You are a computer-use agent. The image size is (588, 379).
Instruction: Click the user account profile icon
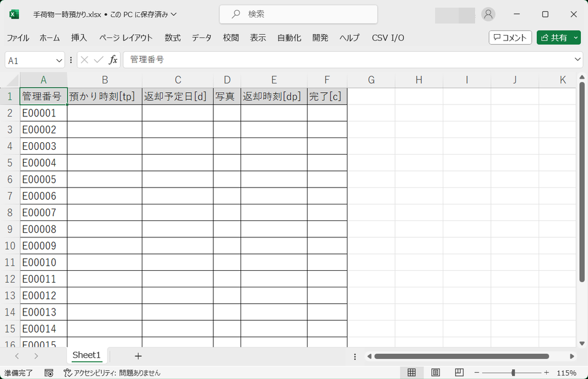[x=488, y=14]
